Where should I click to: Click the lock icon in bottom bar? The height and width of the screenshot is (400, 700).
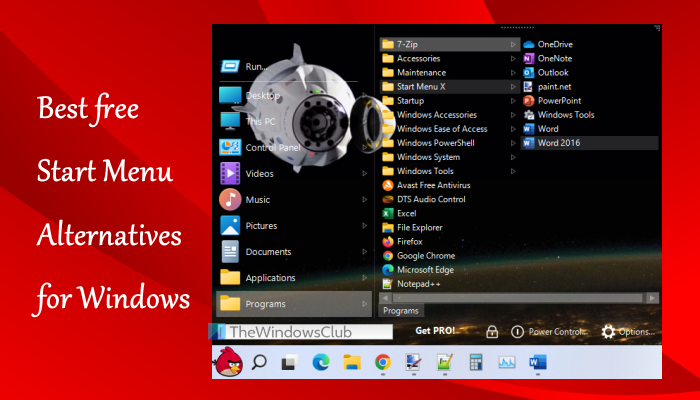pos(492,332)
